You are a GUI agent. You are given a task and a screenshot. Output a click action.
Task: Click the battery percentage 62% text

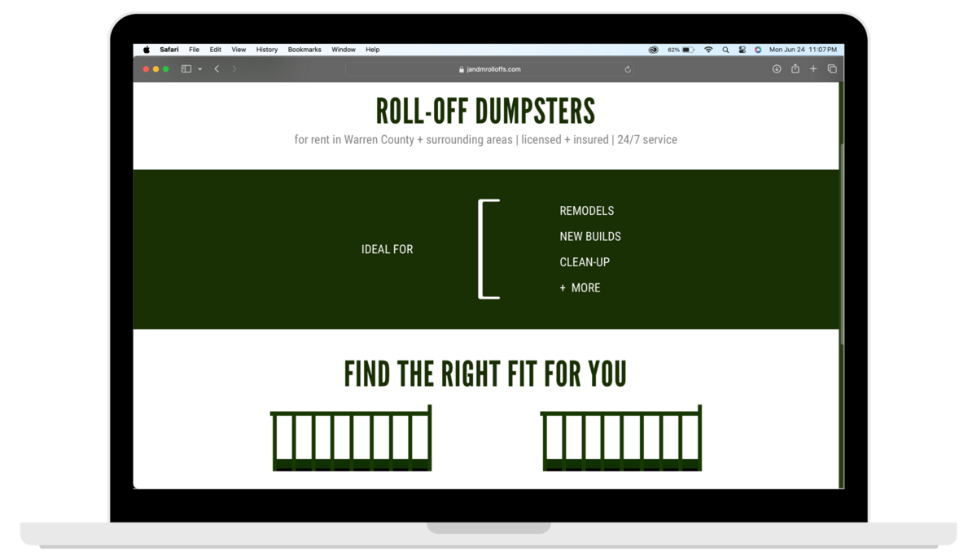click(x=673, y=50)
